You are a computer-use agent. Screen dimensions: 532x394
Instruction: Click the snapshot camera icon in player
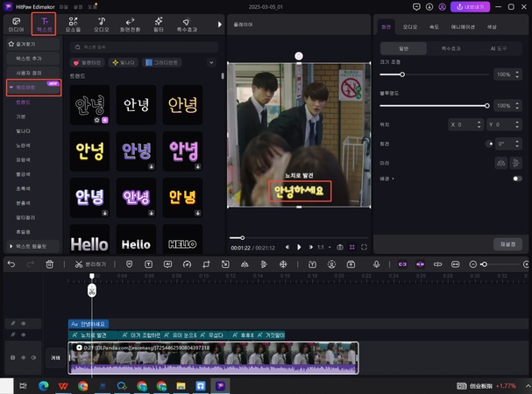tap(340, 247)
